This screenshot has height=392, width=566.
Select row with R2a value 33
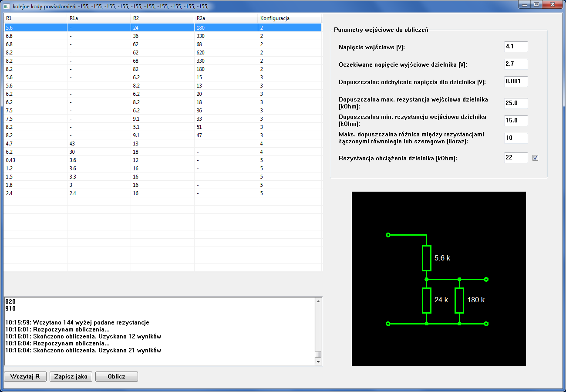(162, 118)
